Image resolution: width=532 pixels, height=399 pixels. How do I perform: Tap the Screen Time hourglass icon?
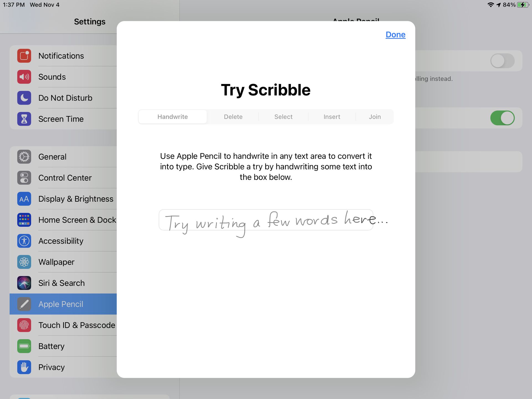[x=24, y=119]
